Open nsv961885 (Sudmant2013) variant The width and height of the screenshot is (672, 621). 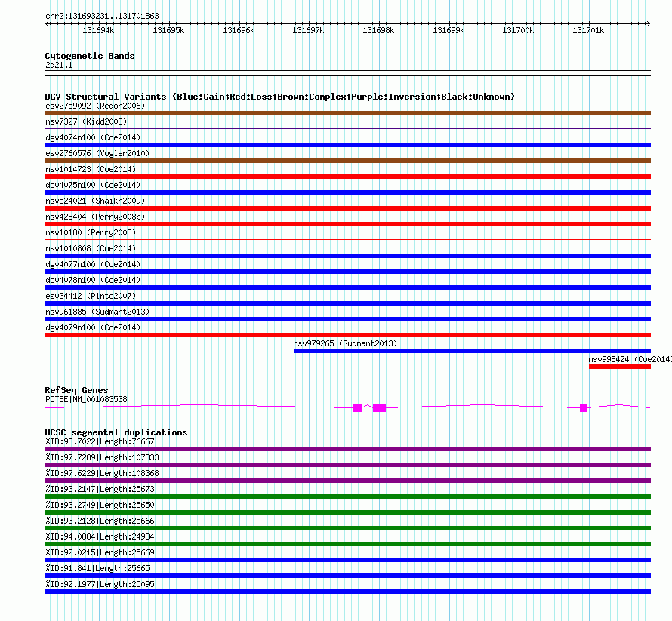[x=97, y=312]
